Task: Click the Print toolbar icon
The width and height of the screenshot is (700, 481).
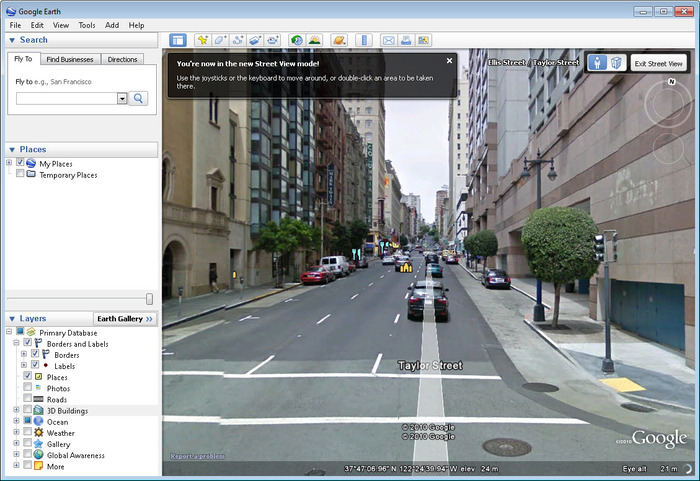Action: click(x=406, y=40)
